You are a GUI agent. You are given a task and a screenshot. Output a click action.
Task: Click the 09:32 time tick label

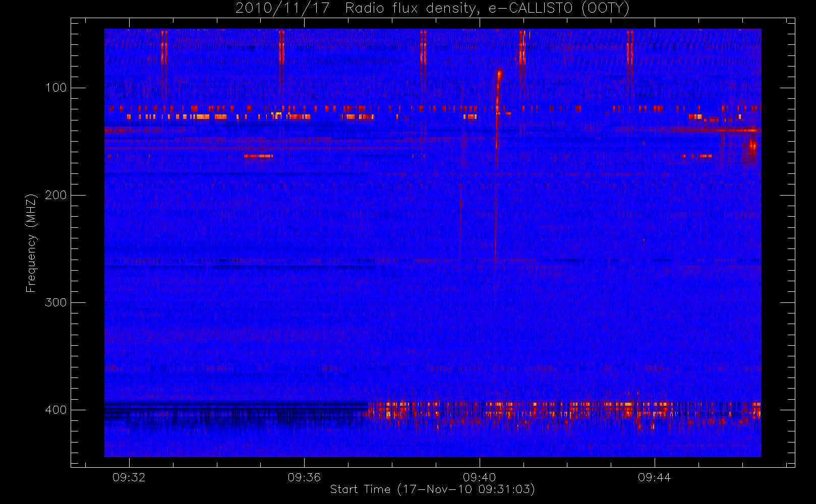129,477
